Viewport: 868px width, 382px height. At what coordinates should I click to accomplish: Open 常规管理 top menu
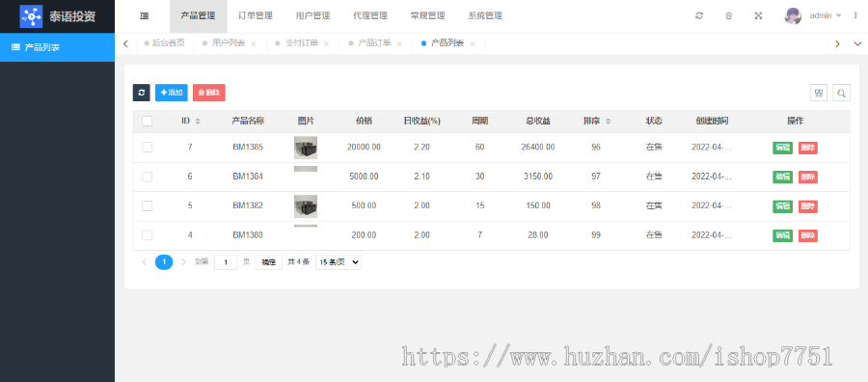coord(427,16)
